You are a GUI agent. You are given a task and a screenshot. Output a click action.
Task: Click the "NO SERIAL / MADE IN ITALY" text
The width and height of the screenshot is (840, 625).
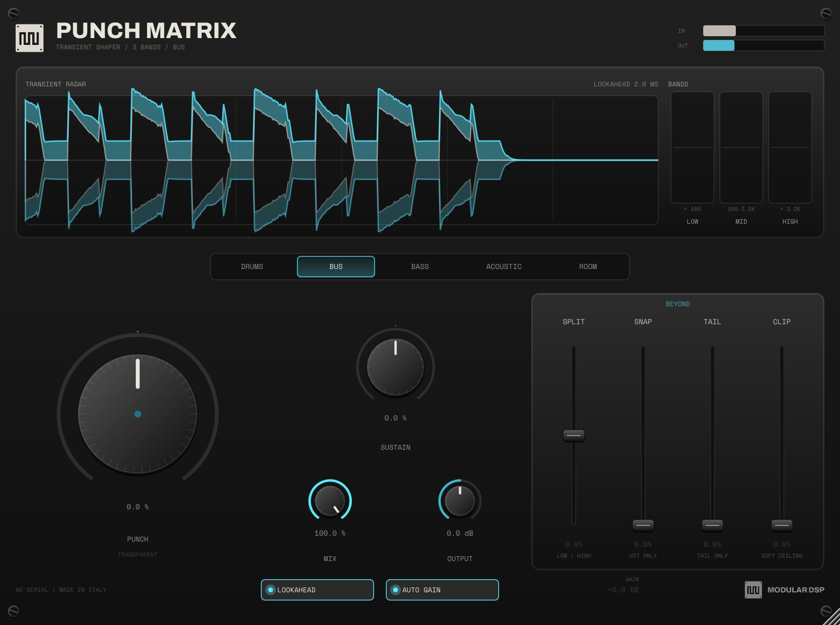tap(61, 590)
